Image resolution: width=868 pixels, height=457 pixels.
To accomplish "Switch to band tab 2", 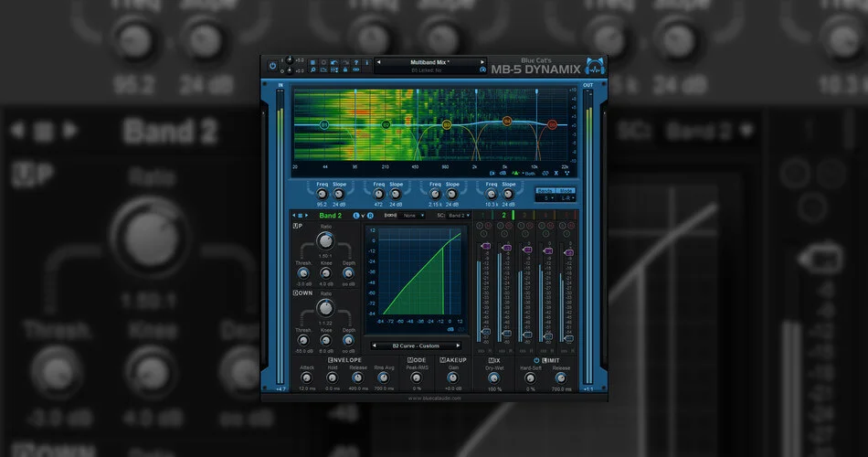I will [x=503, y=215].
